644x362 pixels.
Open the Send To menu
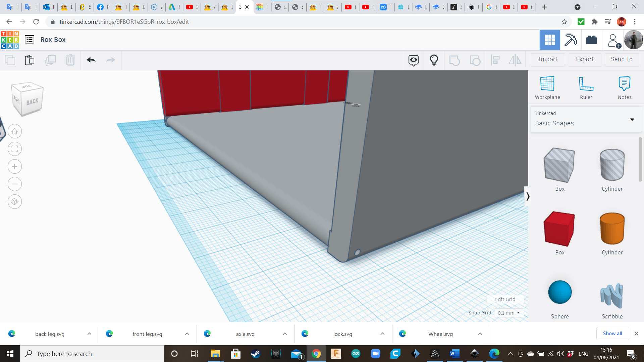(622, 59)
